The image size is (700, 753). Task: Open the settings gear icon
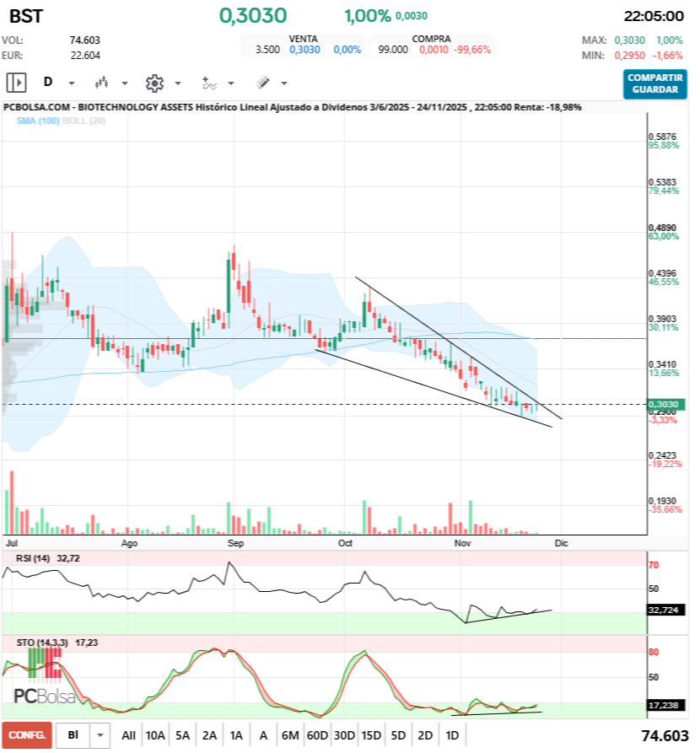[154, 83]
